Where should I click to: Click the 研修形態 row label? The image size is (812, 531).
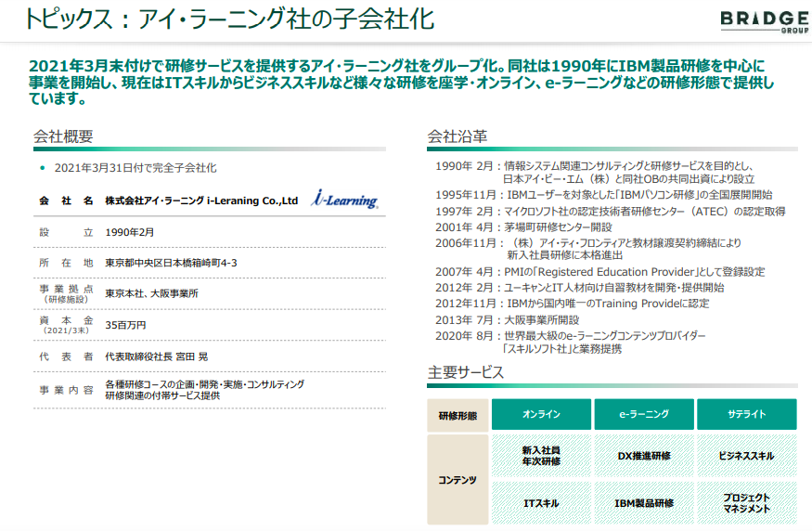[458, 416]
